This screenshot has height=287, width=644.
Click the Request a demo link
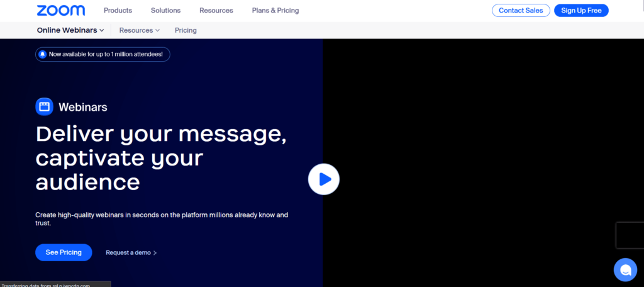[x=131, y=252]
